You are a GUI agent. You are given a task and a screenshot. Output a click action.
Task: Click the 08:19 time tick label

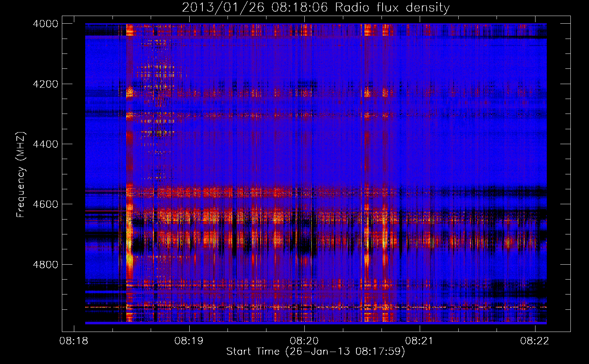(189, 341)
